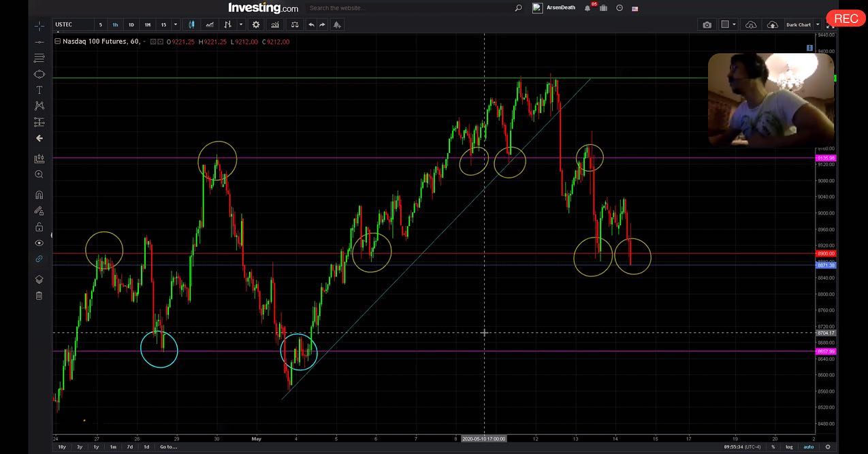The height and width of the screenshot is (454, 868).
Task: Toggle the auto scale option
Action: pyautogui.click(x=809, y=447)
